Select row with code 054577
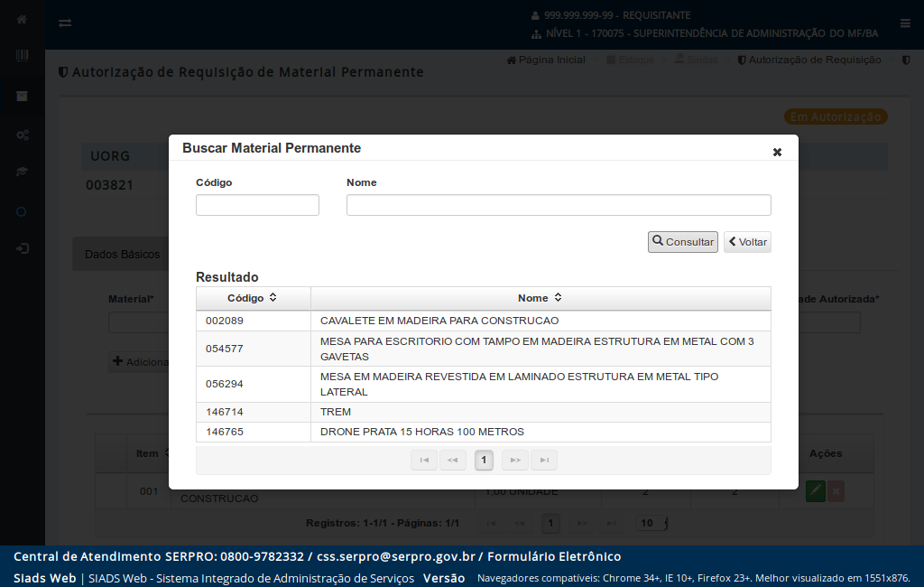 click(x=225, y=349)
